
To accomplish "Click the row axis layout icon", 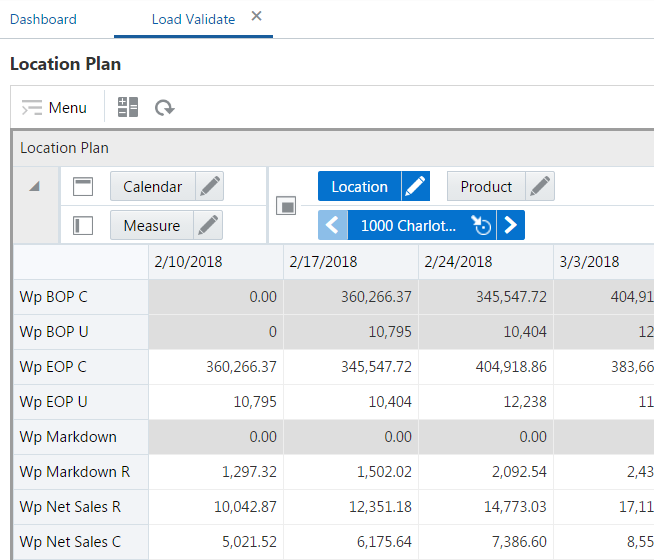I will pyautogui.click(x=84, y=226).
